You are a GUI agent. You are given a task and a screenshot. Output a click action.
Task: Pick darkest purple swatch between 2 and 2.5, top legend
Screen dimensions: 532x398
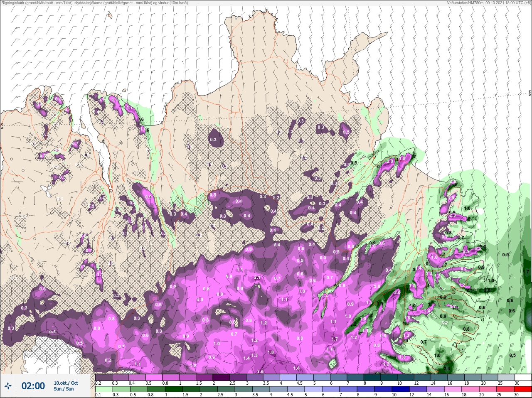tap(222, 377)
